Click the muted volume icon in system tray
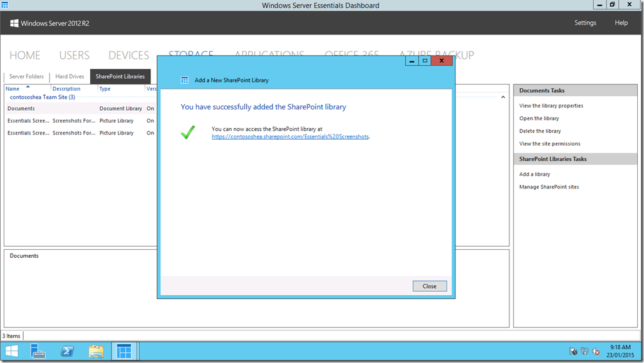The image size is (644, 363). click(x=595, y=351)
